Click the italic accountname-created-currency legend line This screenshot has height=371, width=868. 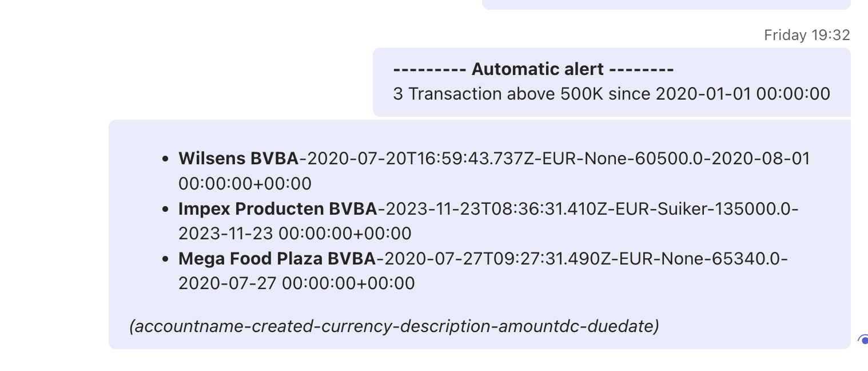click(x=394, y=326)
